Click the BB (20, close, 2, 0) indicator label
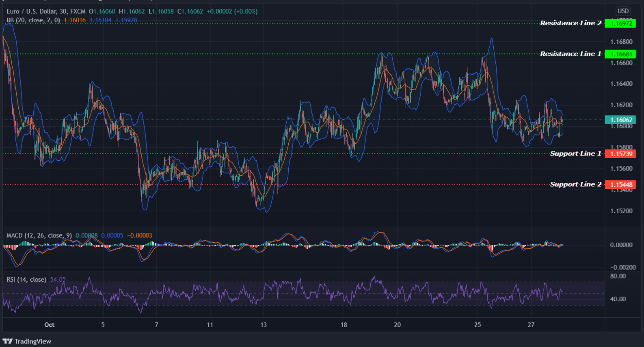Viewport: 644px width, 347px height. [33, 20]
